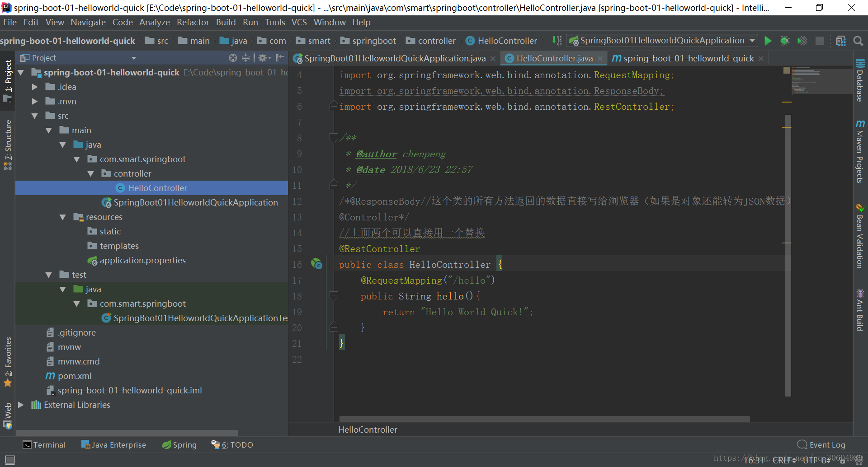Open the Spring tool window
868x467 pixels.
[x=179, y=445]
